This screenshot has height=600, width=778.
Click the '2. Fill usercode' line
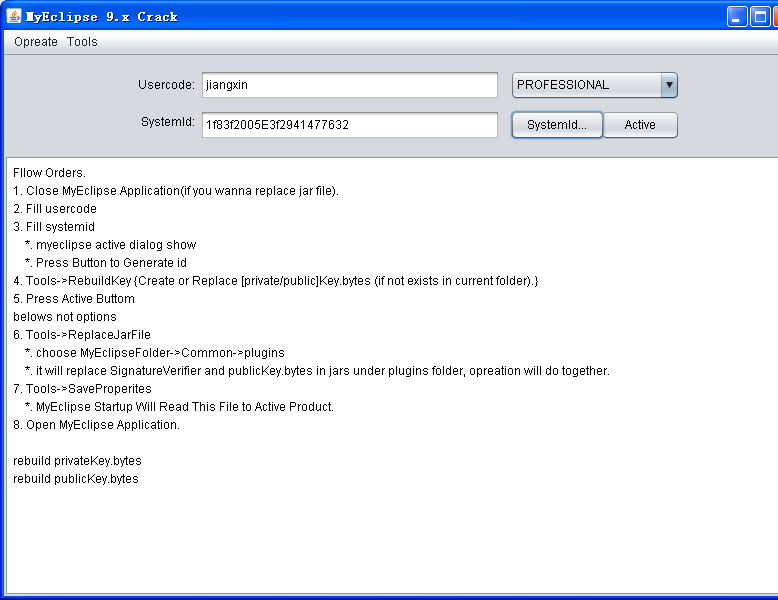click(x=55, y=209)
